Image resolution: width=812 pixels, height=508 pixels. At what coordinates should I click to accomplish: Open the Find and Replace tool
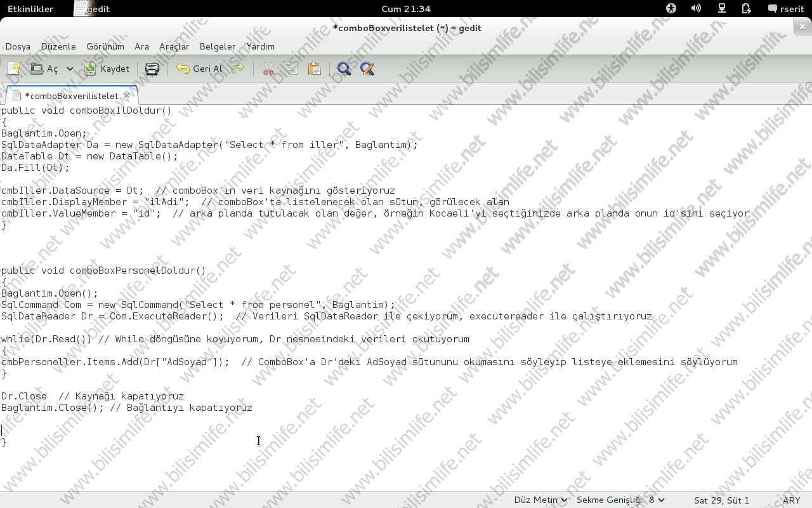tap(367, 69)
